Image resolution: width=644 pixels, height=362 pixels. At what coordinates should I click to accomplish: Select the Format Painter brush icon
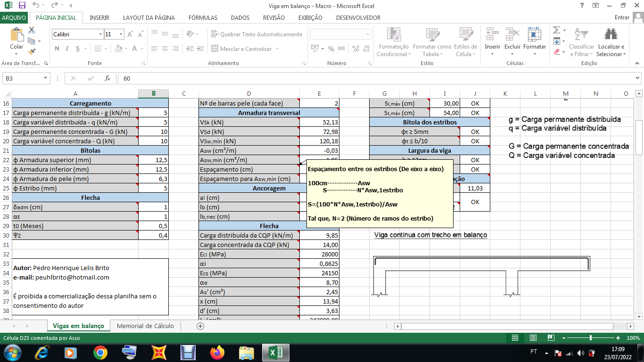click(32, 52)
